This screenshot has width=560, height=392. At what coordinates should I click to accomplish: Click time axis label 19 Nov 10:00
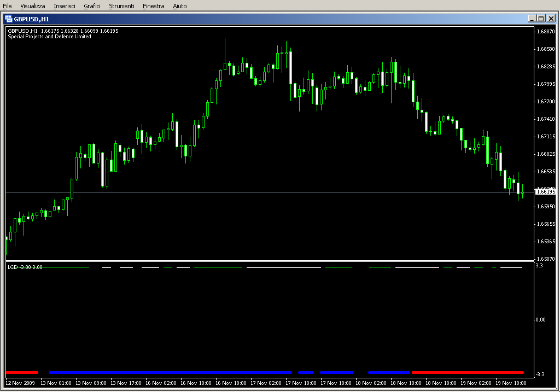click(x=511, y=383)
